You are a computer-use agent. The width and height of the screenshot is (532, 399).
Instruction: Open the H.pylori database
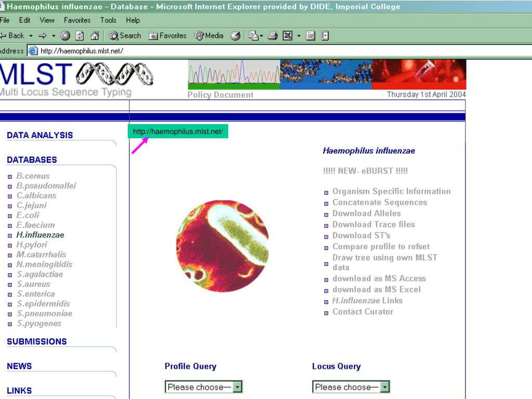(x=32, y=245)
